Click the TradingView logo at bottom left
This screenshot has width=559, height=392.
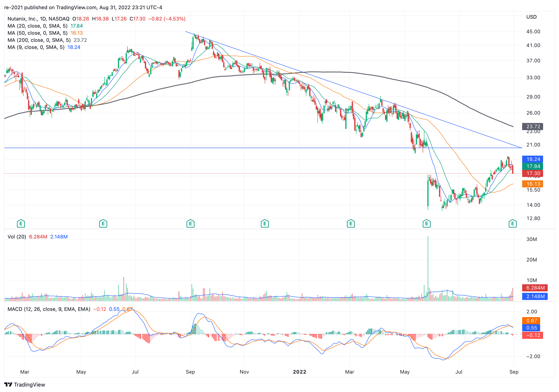[x=24, y=384]
